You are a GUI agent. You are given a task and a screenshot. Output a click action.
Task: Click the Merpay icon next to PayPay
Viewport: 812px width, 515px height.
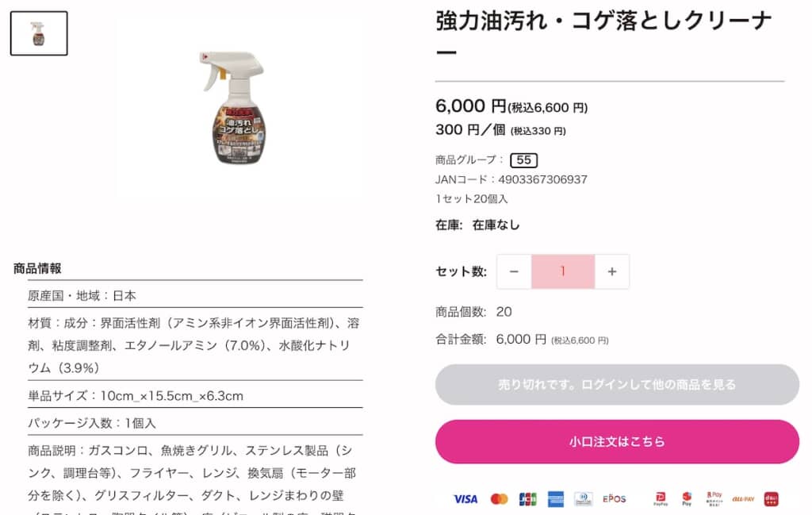(x=687, y=499)
